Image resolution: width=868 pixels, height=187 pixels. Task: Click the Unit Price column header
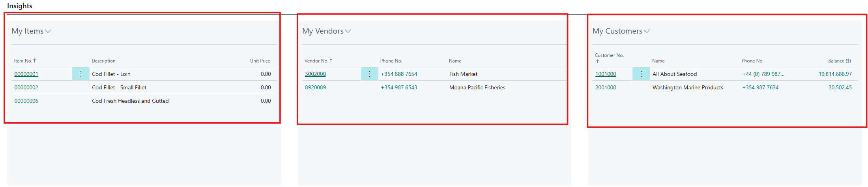coord(260,61)
